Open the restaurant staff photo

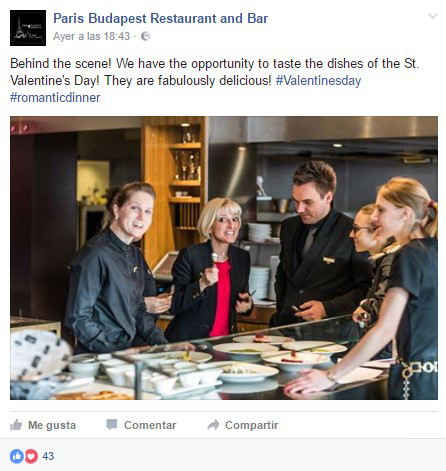point(224,258)
